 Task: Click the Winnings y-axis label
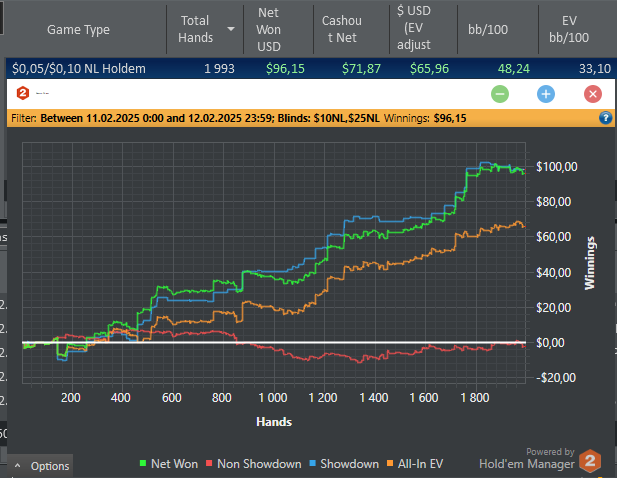589,263
